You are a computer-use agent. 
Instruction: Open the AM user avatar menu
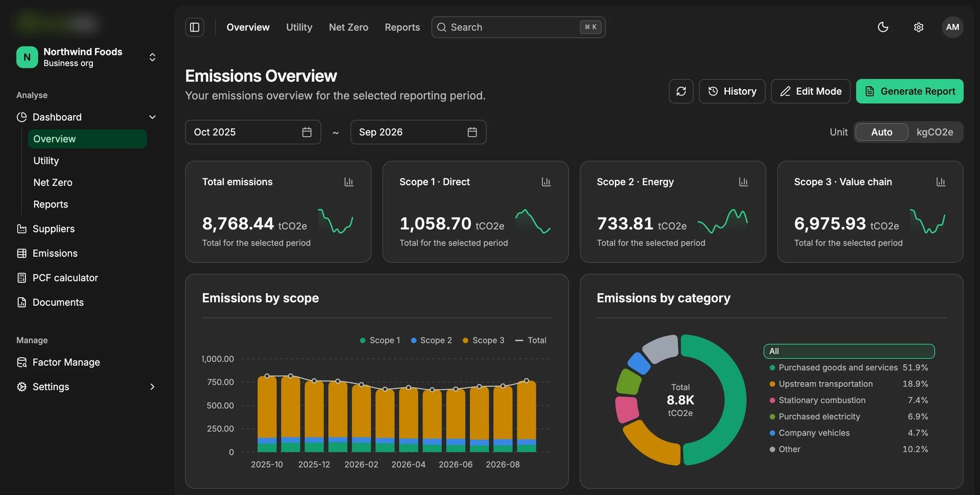click(953, 27)
